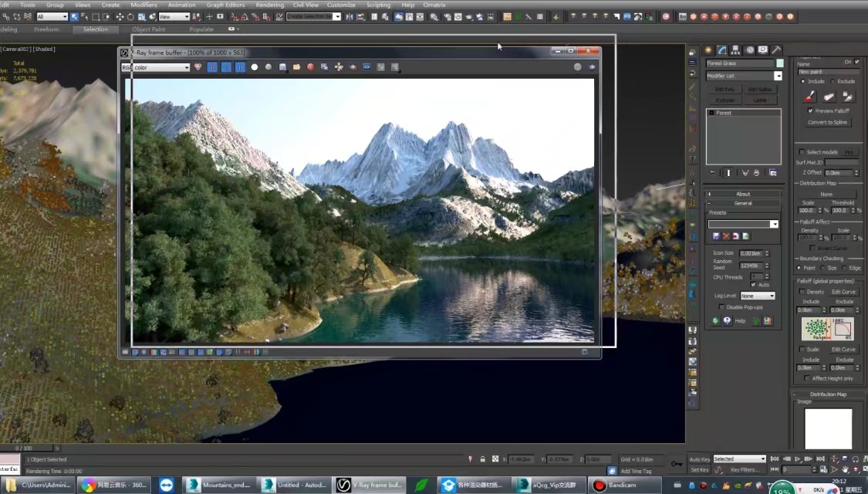Viewport: 868px width, 494px height.
Task: Click the save image icon in frame buffer
Action: click(282, 67)
